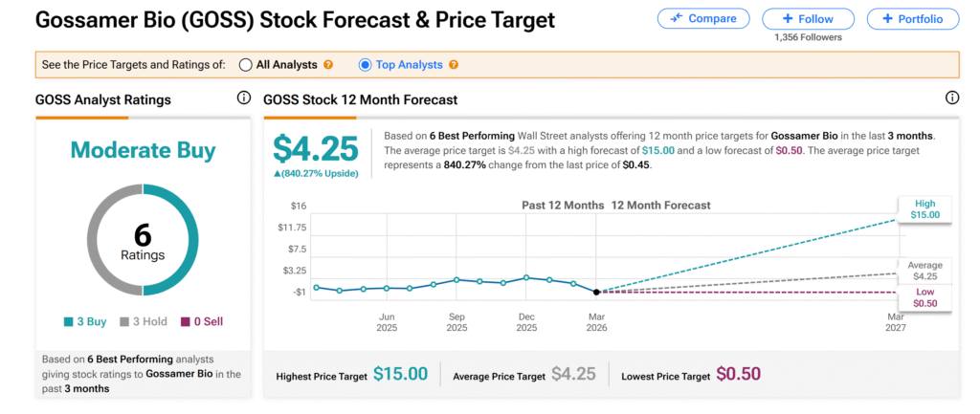The width and height of the screenshot is (980, 414).
Task: Click the black Mar 2026 chart data point
Action: click(x=596, y=292)
